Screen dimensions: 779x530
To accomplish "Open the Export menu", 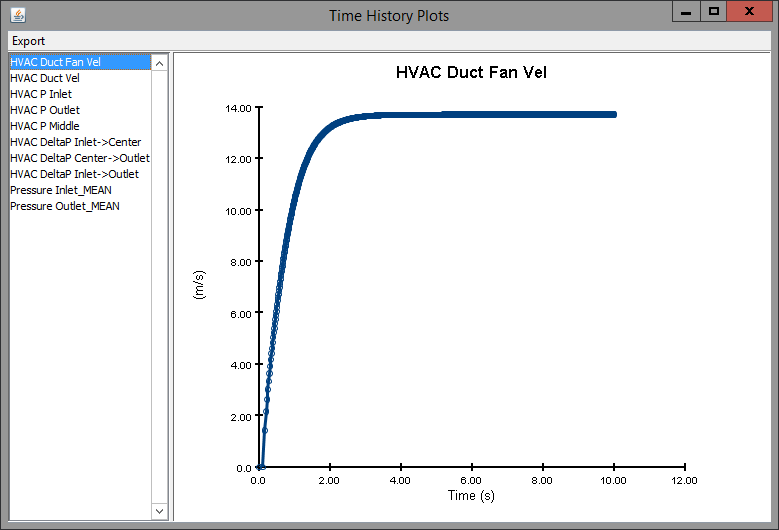I will point(28,41).
